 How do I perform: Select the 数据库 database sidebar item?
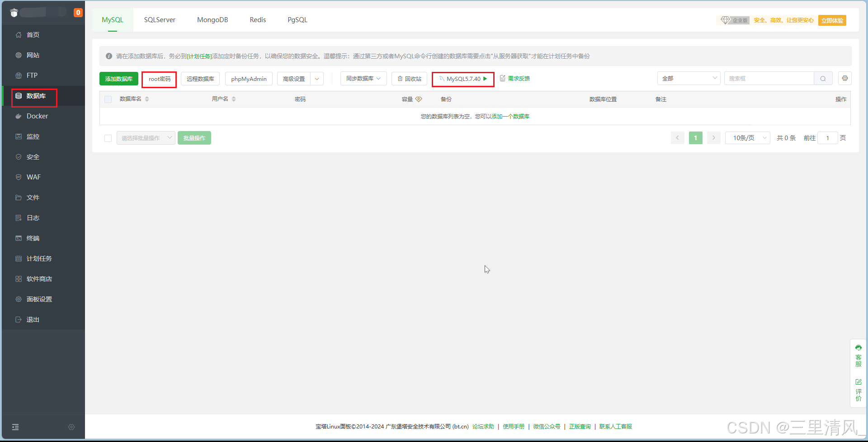[x=43, y=96]
